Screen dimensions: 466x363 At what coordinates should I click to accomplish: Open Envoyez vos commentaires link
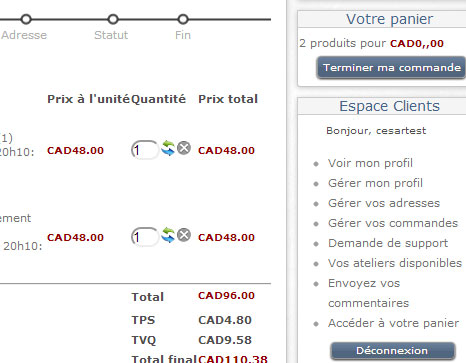tap(368, 293)
